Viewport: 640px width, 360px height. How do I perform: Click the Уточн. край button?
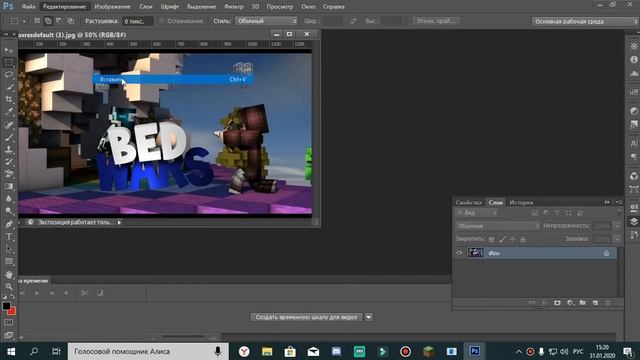point(436,21)
